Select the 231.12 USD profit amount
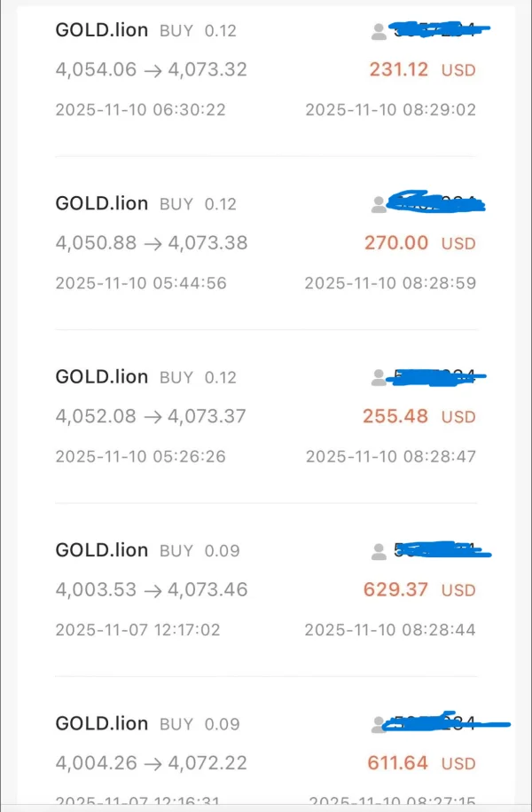532x812 pixels. click(399, 69)
